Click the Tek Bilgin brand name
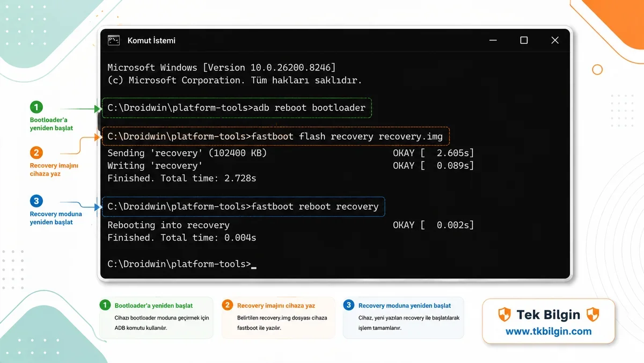The image size is (644, 363). point(548,315)
